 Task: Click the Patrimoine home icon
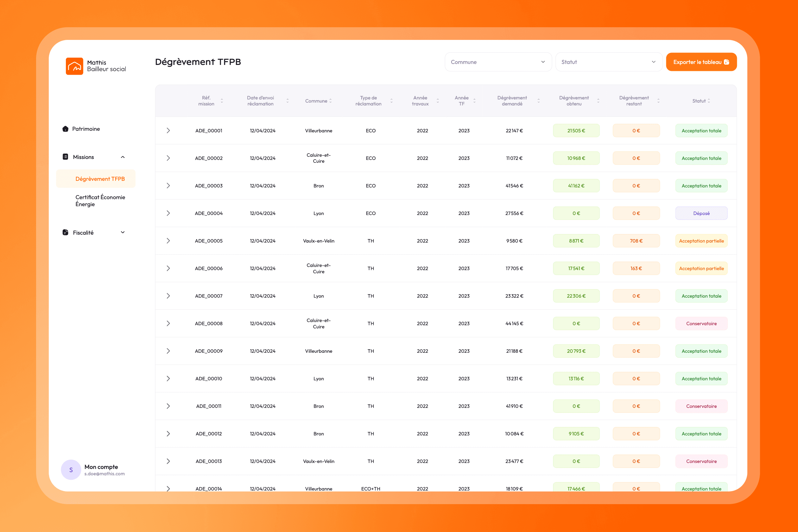pos(66,129)
